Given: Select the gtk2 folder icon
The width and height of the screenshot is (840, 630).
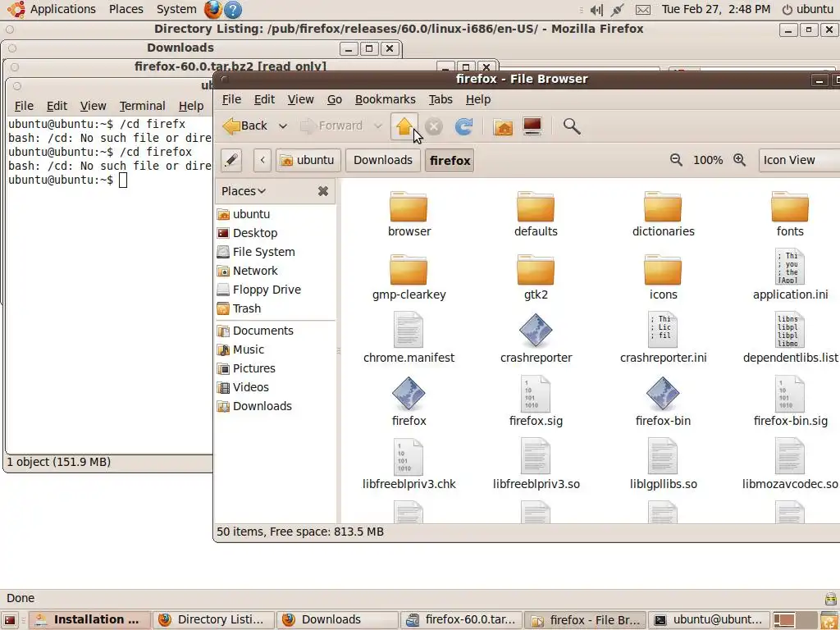Looking at the screenshot, I should click(x=536, y=269).
